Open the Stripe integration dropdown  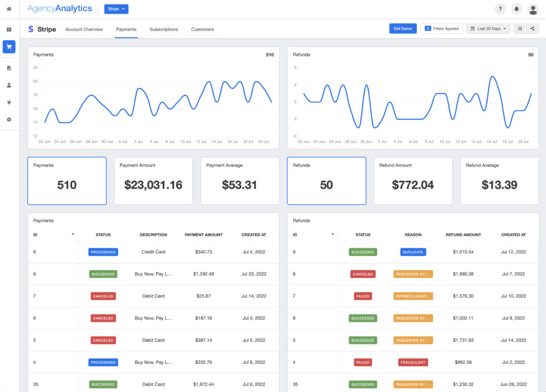coord(116,9)
